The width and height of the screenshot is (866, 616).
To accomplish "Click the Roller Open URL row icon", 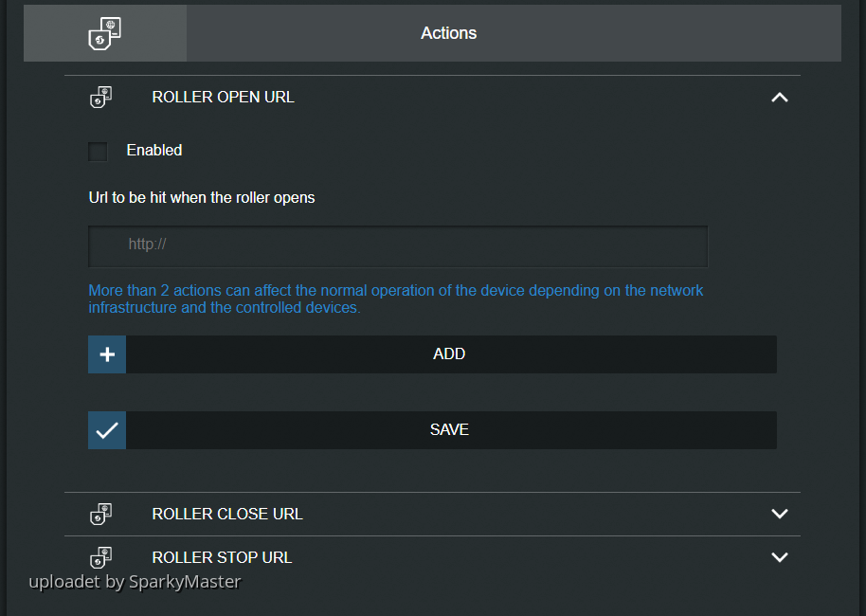I will point(101,97).
